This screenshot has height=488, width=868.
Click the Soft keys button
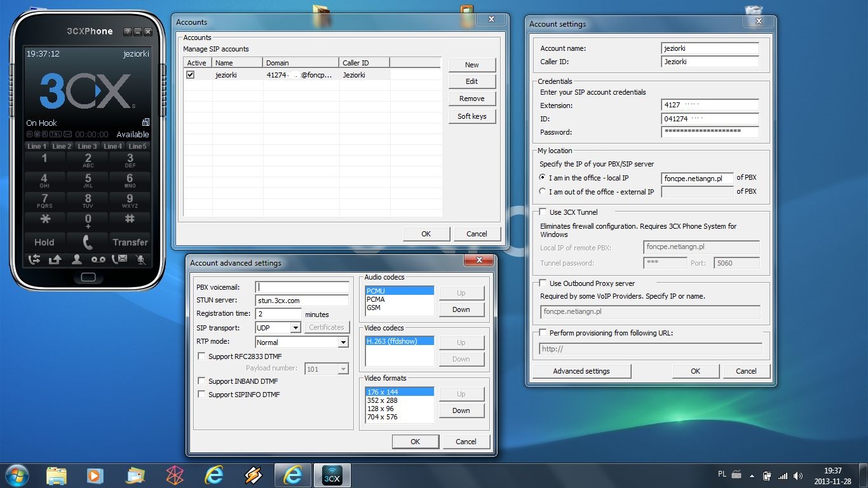pyautogui.click(x=471, y=116)
